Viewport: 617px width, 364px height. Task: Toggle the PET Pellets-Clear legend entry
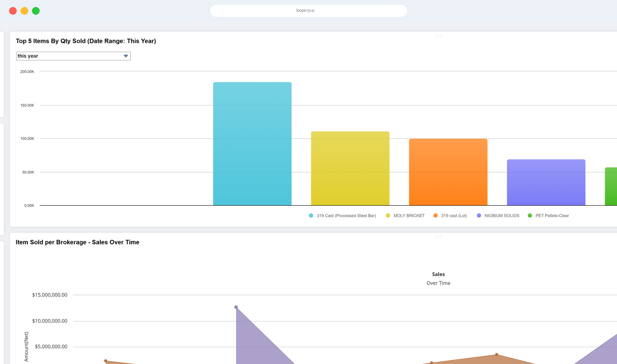(548, 216)
